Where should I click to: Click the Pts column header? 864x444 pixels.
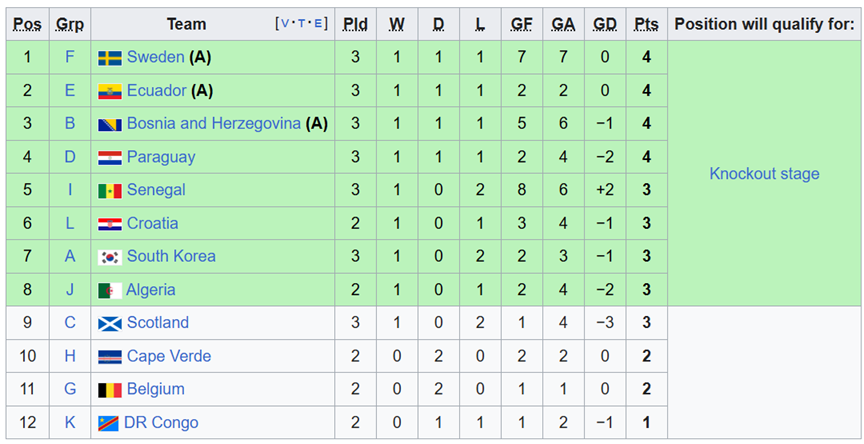click(x=646, y=24)
